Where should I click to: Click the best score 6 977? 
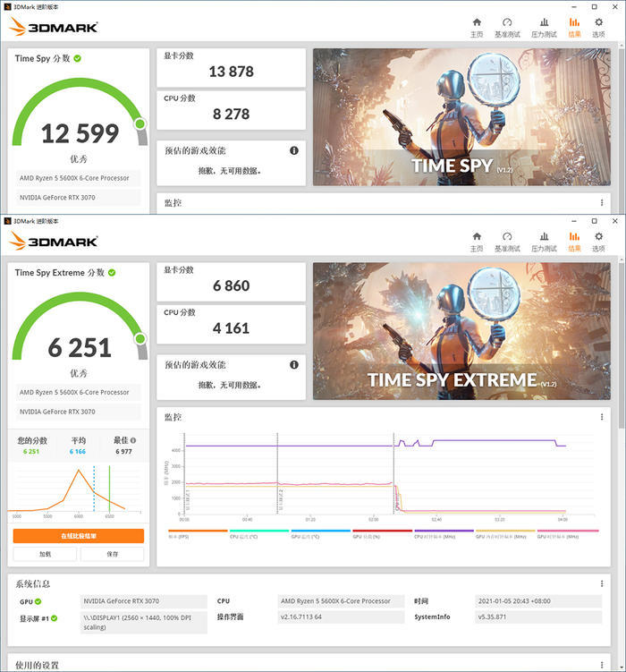coord(123,451)
